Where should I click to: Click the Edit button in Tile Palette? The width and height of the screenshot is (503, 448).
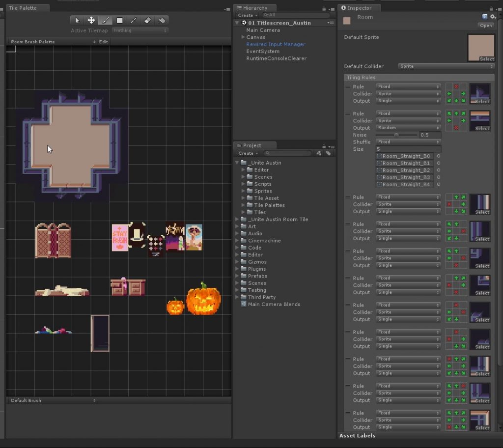pos(104,42)
